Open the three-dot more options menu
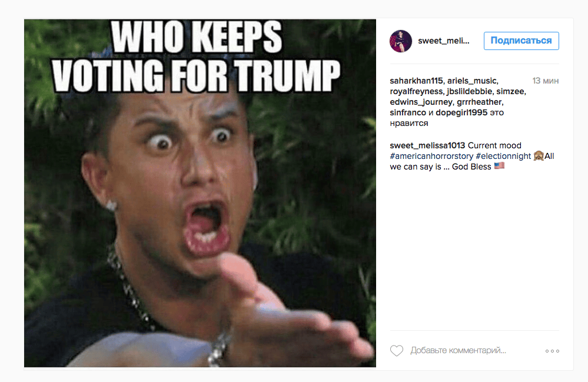The height and width of the screenshot is (382, 588). pyautogui.click(x=552, y=351)
